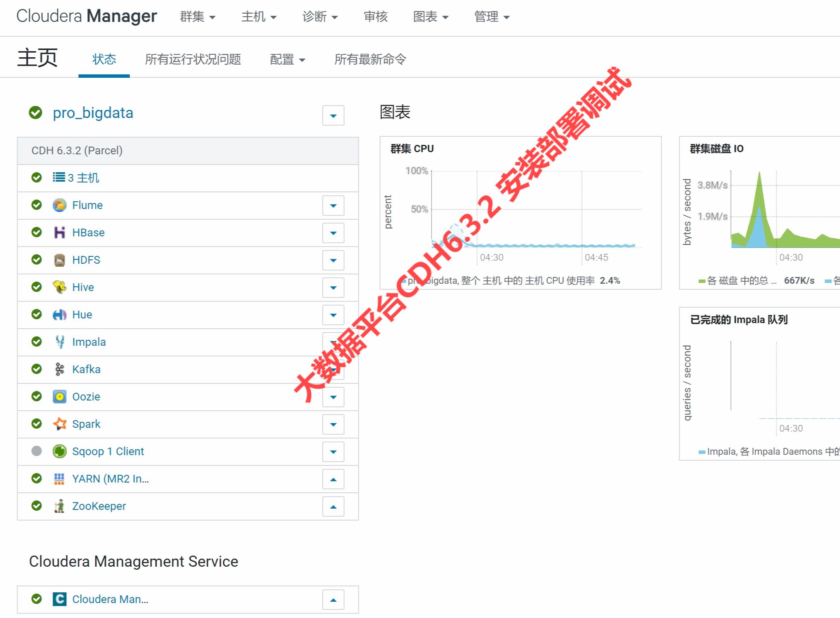The image size is (840, 618).
Task: Click the ZooKeeper service icon
Action: click(x=59, y=506)
